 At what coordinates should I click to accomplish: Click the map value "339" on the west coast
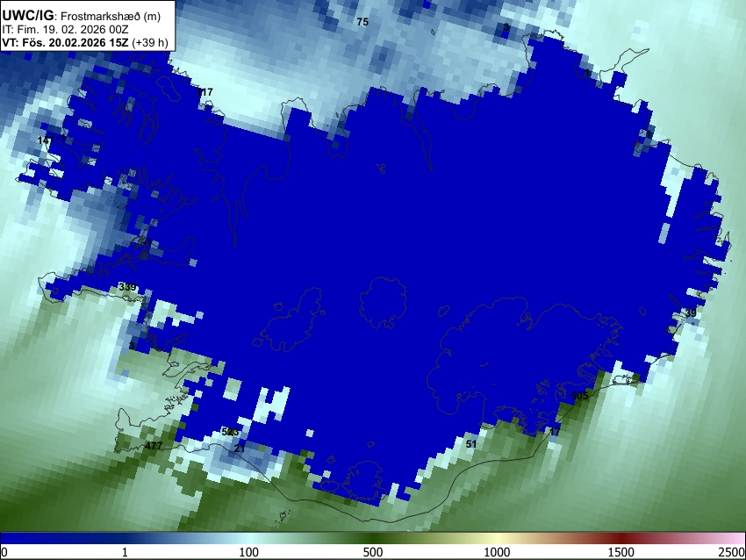(x=127, y=287)
